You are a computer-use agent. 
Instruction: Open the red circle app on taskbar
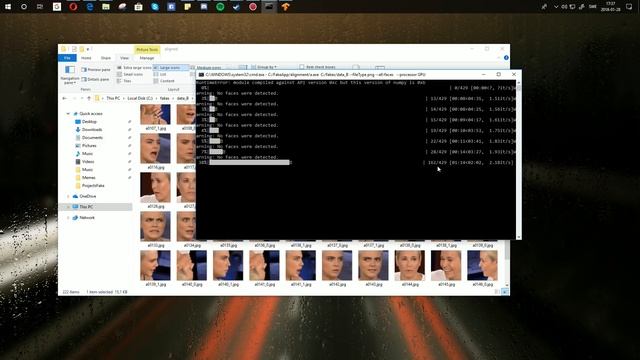point(253,7)
